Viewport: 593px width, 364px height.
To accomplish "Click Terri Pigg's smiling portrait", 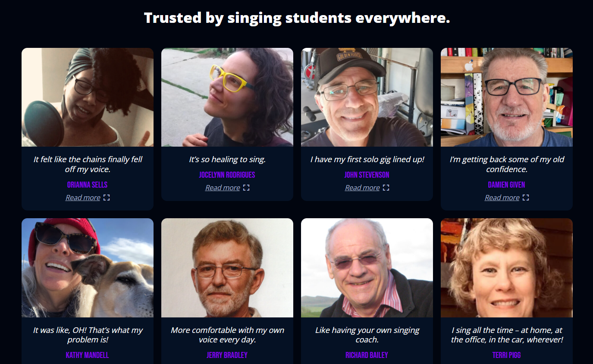I will pos(507,268).
